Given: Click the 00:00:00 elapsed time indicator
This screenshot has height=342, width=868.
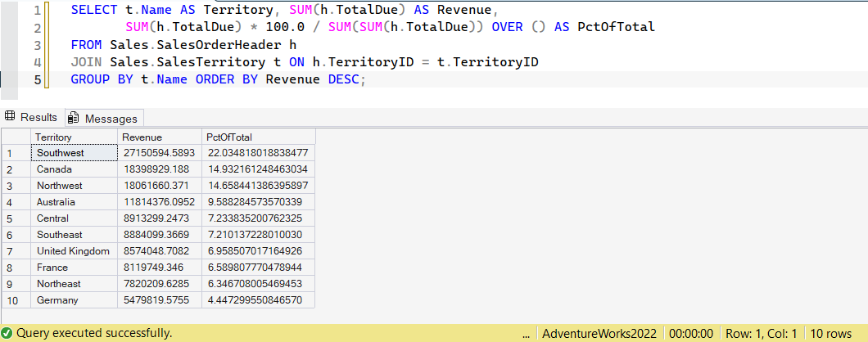Looking at the screenshot, I should 691,333.
